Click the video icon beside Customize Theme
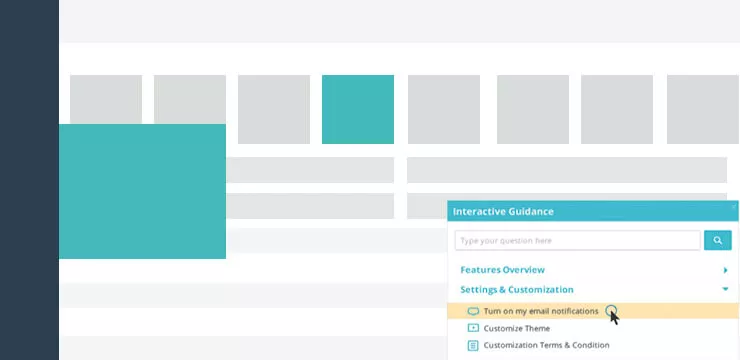Screen dimensions: 740x360 click(473, 328)
